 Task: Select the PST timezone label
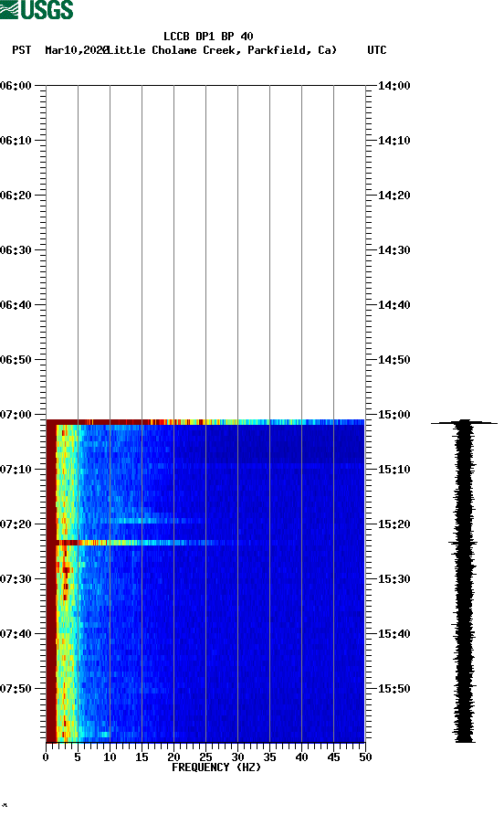(x=22, y=50)
